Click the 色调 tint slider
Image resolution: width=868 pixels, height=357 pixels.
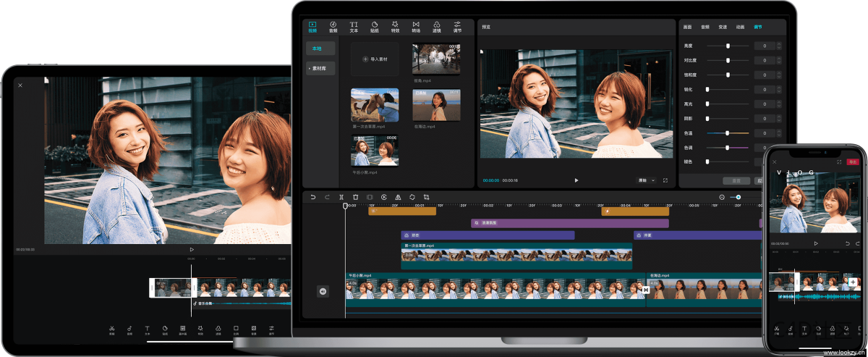pos(728,148)
